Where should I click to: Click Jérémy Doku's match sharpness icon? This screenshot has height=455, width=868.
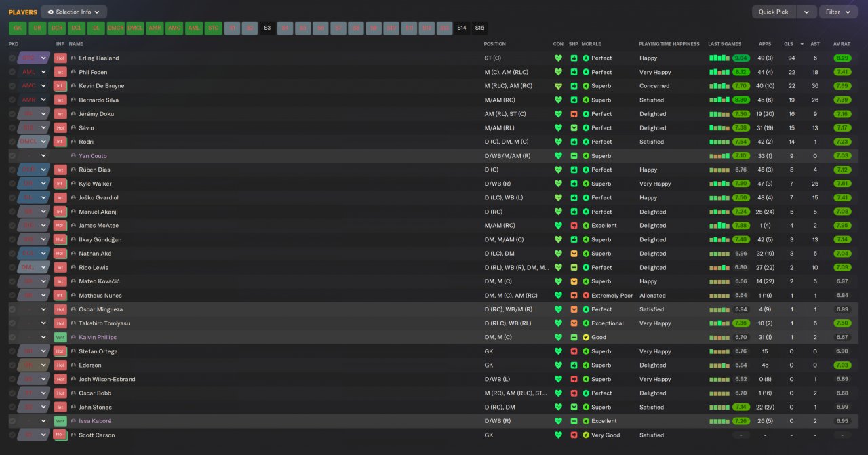pos(574,114)
